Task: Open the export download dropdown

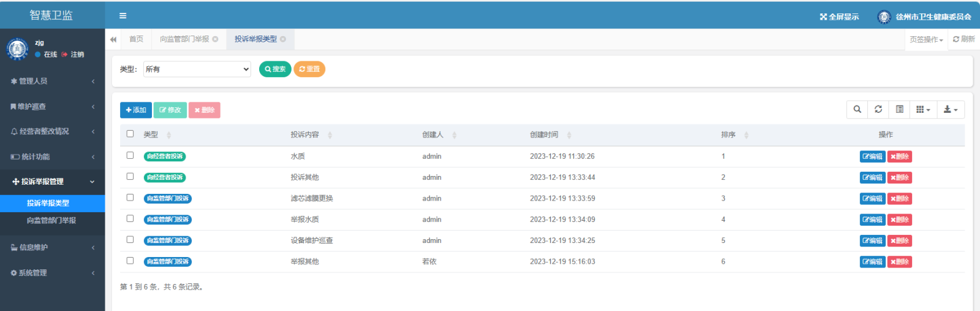Action: 951,109
